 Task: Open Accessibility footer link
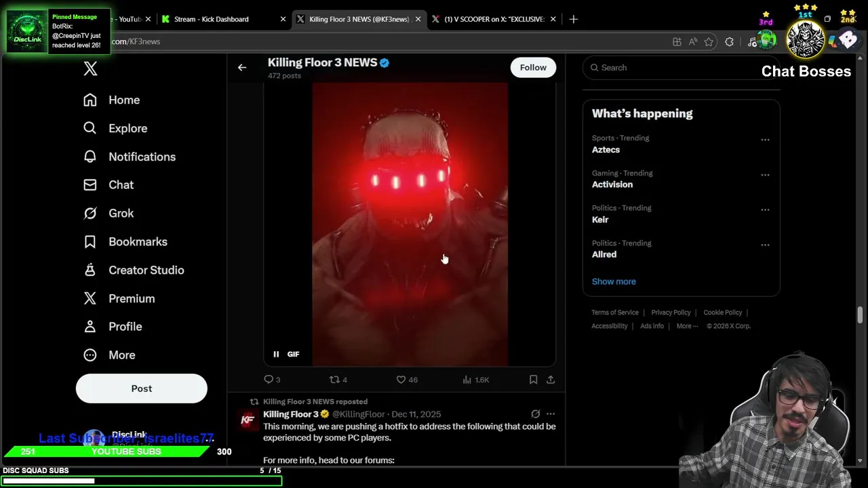610,326
